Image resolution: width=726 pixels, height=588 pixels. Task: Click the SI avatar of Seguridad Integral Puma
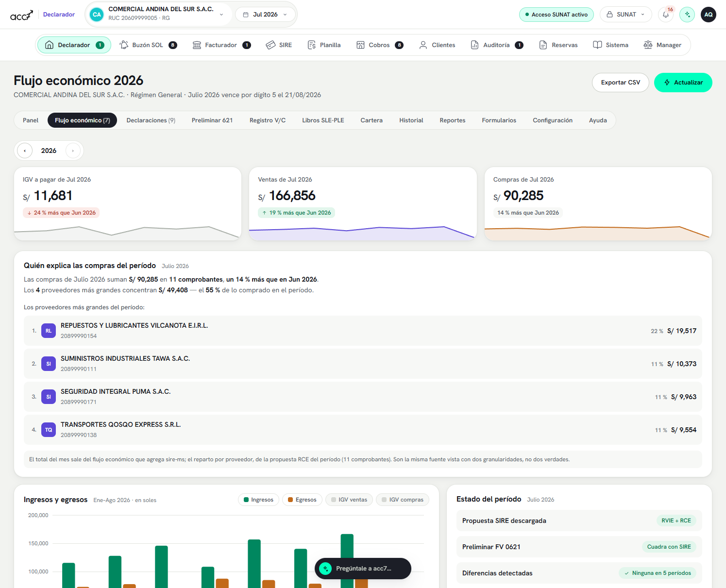49,397
